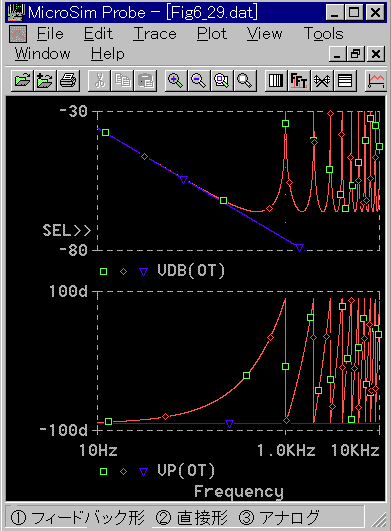Image resolution: width=391 pixels, height=531 pixels.
Task: Open the Plot menu
Action: [x=212, y=34]
